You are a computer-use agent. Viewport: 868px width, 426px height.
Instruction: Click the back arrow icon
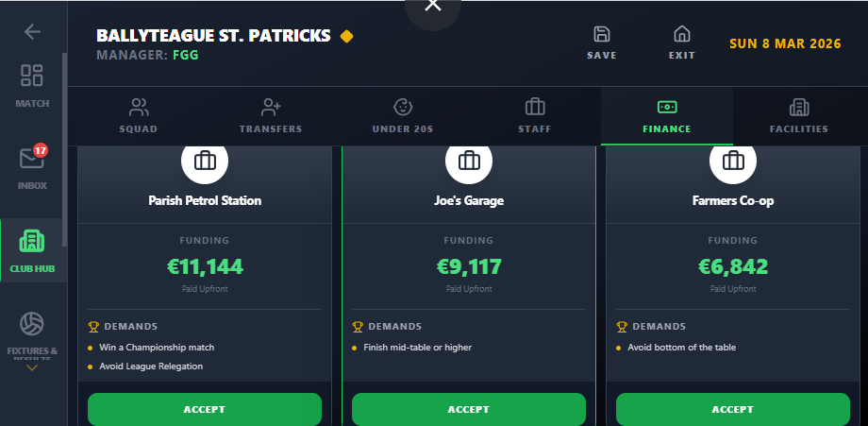[33, 31]
